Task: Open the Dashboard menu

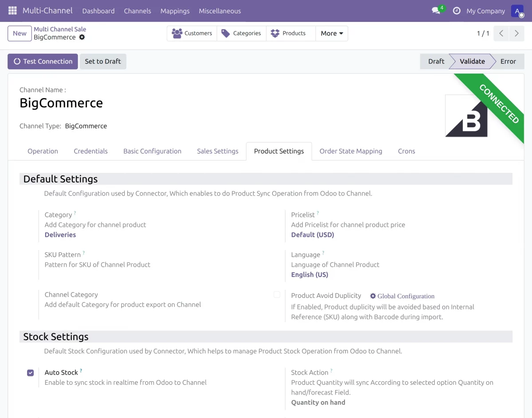Action: click(98, 11)
